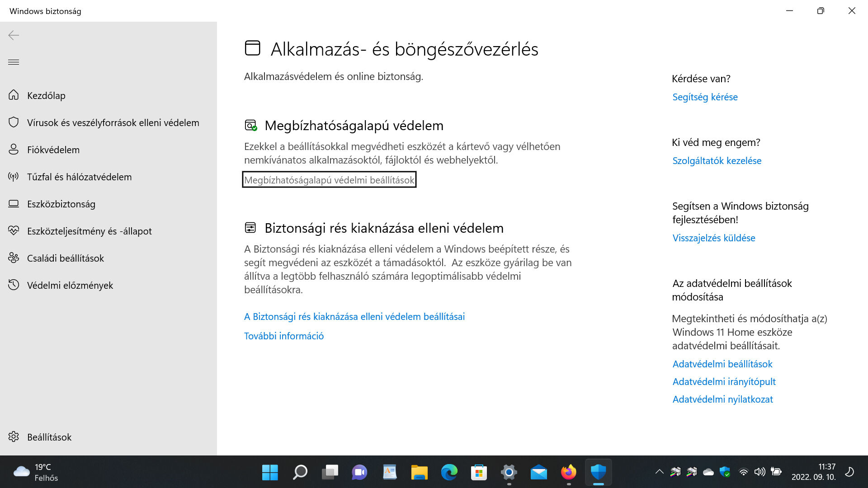Select Családi beállítások item

65,258
